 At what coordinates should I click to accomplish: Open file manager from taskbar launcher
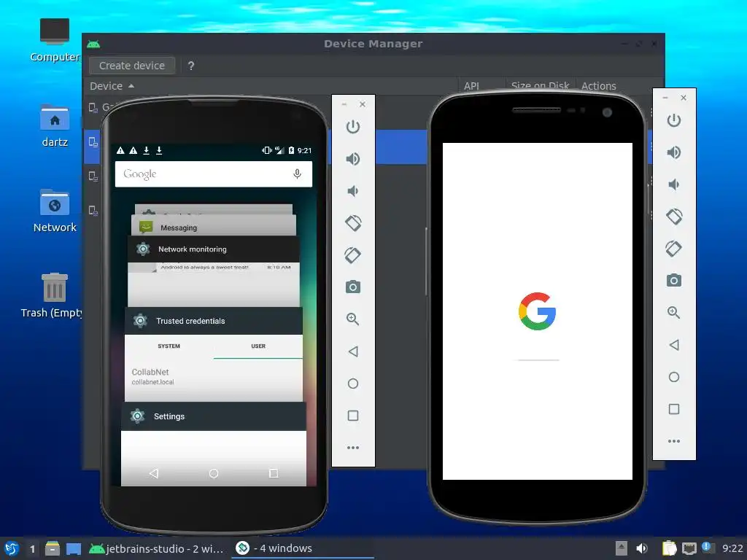click(x=53, y=548)
